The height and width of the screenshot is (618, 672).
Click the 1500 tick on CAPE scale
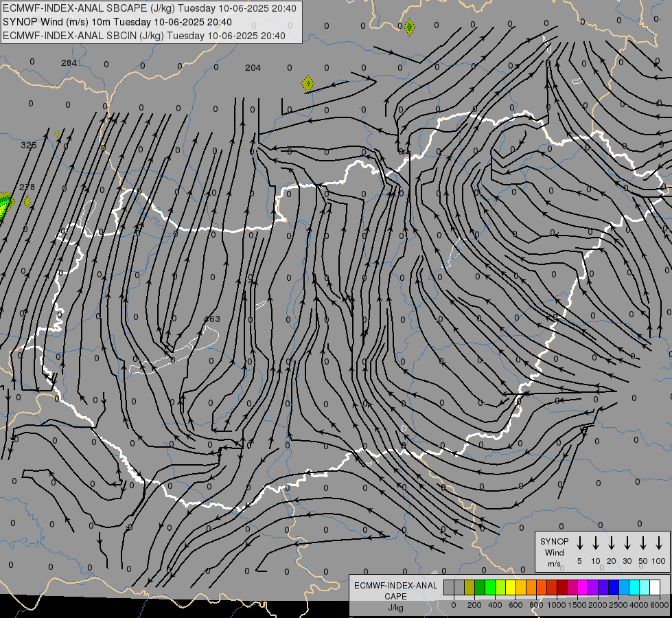pyautogui.click(x=577, y=605)
